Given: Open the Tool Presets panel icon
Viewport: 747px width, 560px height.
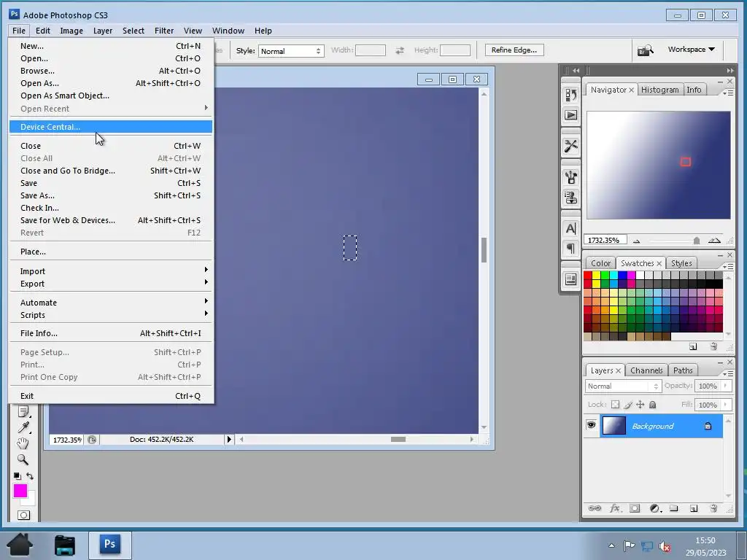Looking at the screenshot, I should (570, 146).
